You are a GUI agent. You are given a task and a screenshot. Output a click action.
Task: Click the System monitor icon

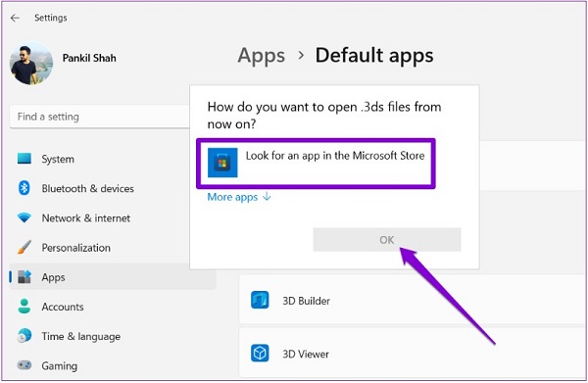24,159
